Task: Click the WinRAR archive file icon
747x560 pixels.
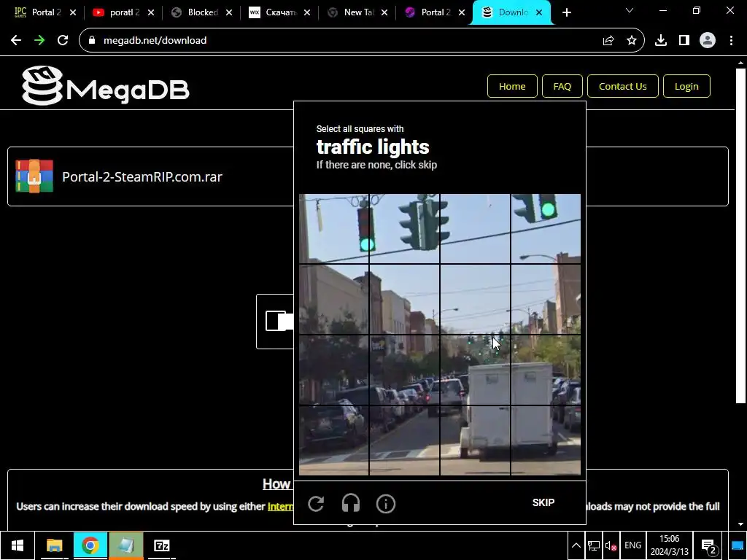Action: click(x=34, y=176)
